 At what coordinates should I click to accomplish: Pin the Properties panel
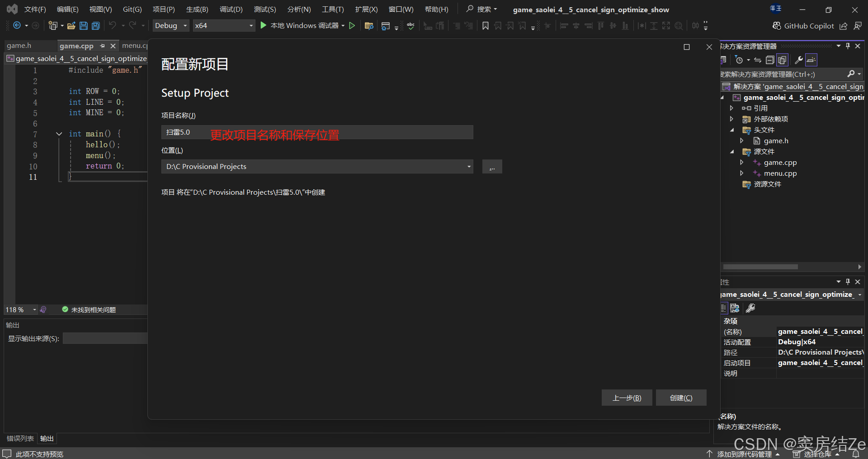click(848, 281)
